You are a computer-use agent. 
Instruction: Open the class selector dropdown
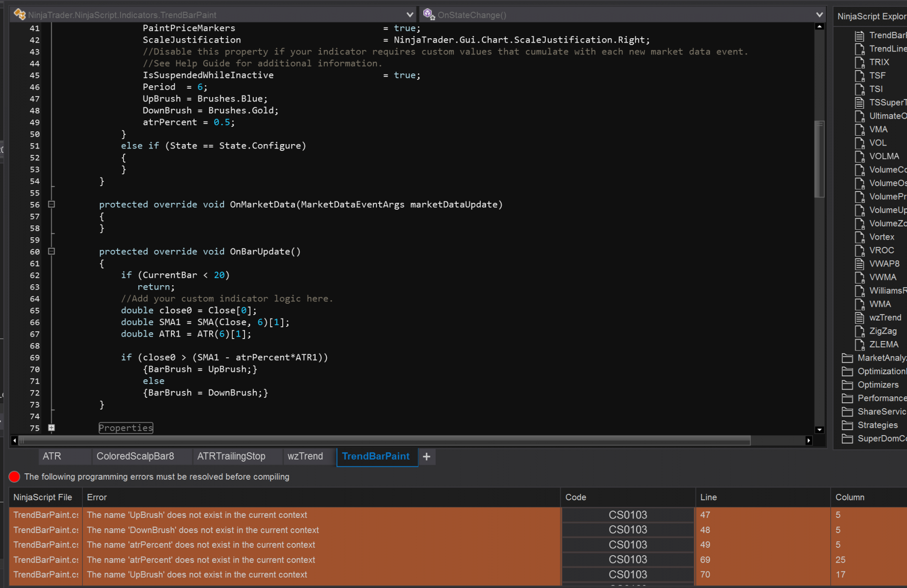pos(410,15)
